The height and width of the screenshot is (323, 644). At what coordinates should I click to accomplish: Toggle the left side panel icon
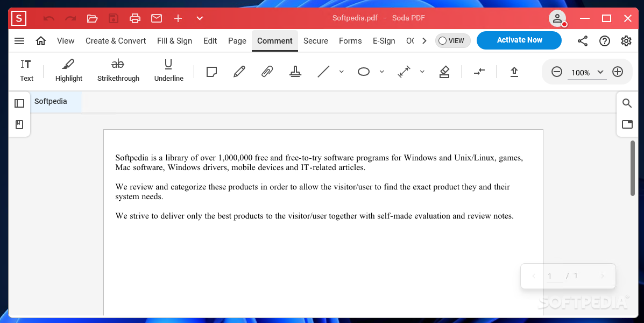pyautogui.click(x=19, y=103)
